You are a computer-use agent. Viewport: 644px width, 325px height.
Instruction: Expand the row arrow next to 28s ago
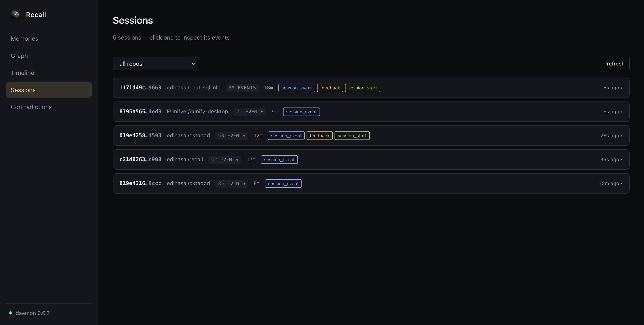pyautogui.click(x=622, y=136)
